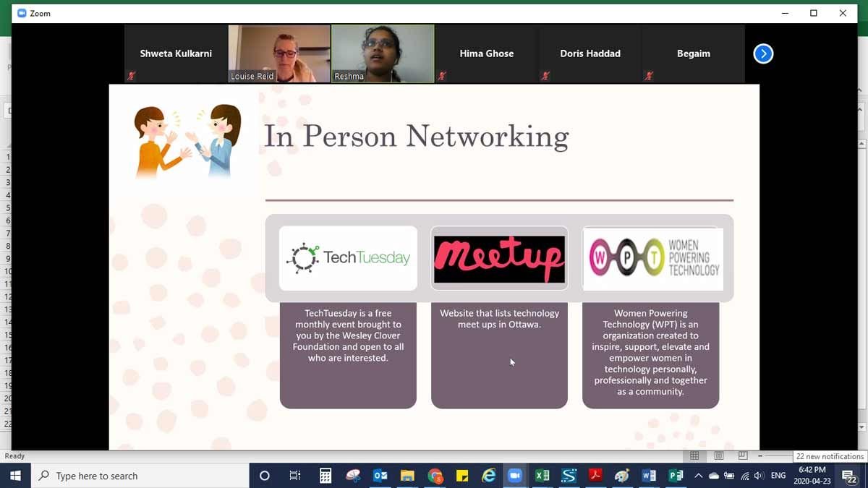Open Microsoft Word from the taskbar
The width and height of the screenshot is (868, 488).
tap(649, 476)
